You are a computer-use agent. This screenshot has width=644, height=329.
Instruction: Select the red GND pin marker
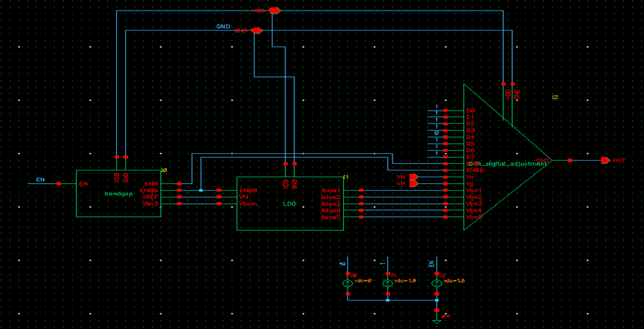pos(256,31)
